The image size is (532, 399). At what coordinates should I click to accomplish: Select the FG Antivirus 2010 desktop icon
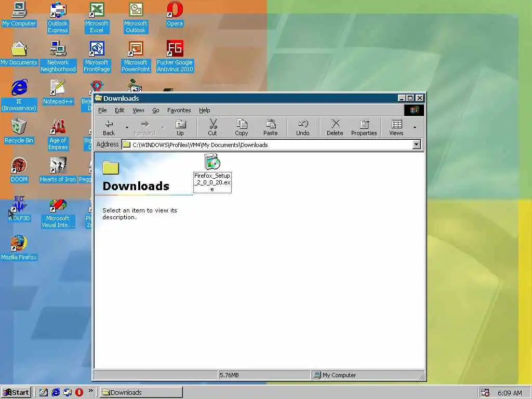175,56
